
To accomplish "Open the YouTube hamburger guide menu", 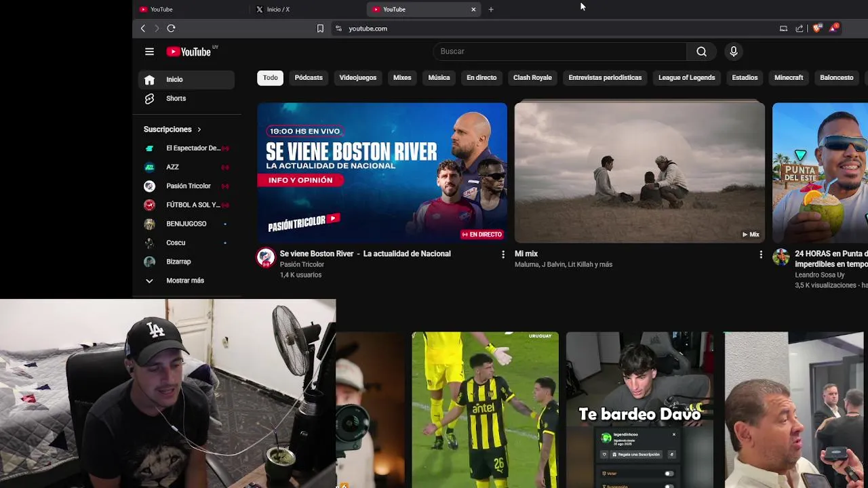I will coord(149,52).
